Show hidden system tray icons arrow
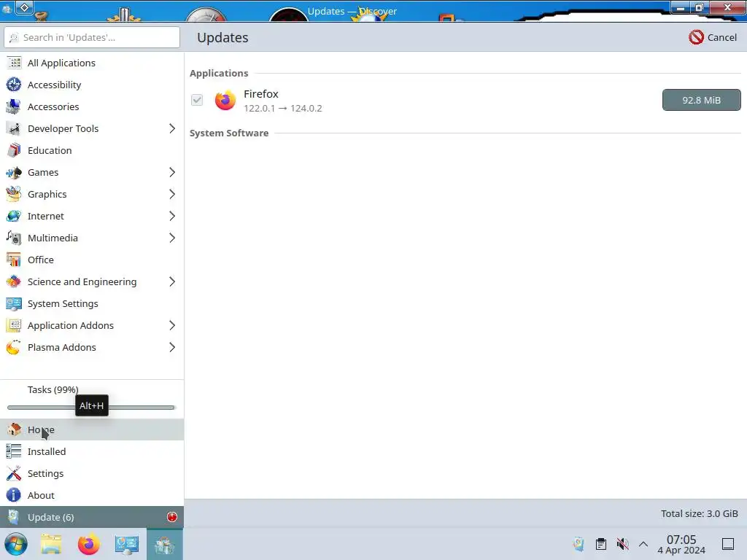This screenshot has height=560, width=747. tap(643, 544)
